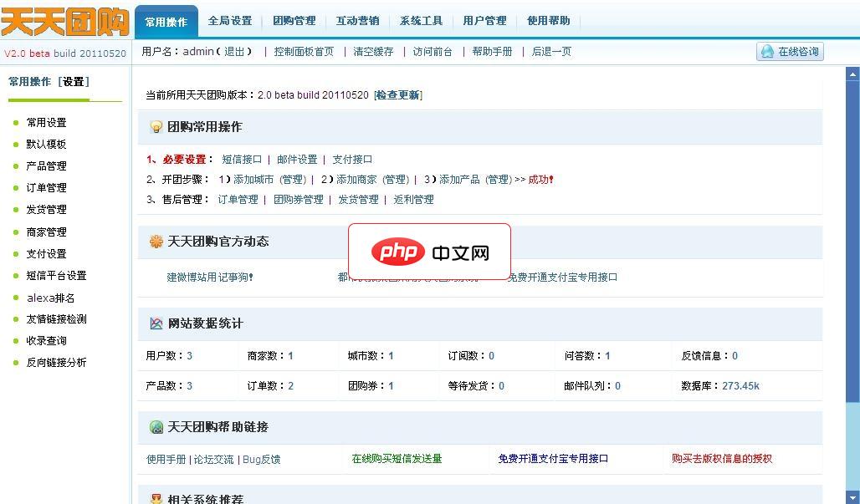Open 产品管理 in the left sidebar

(46, 166)
